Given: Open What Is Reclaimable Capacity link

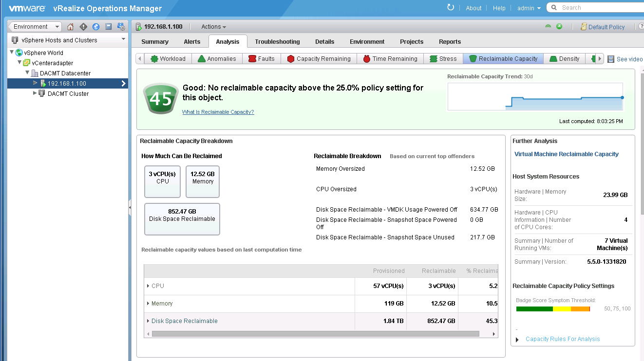Looking at the screenshot, I should tap(218, 112).
